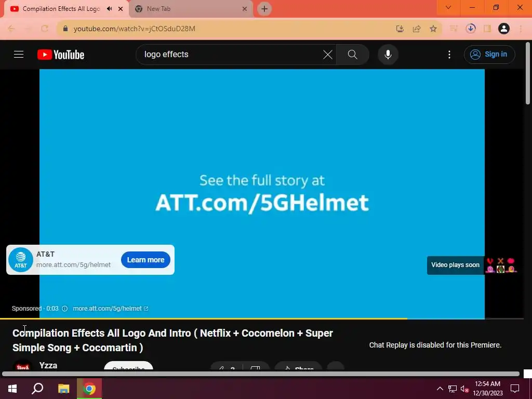Open the Yzza channel name

click(x=48, y=365)
